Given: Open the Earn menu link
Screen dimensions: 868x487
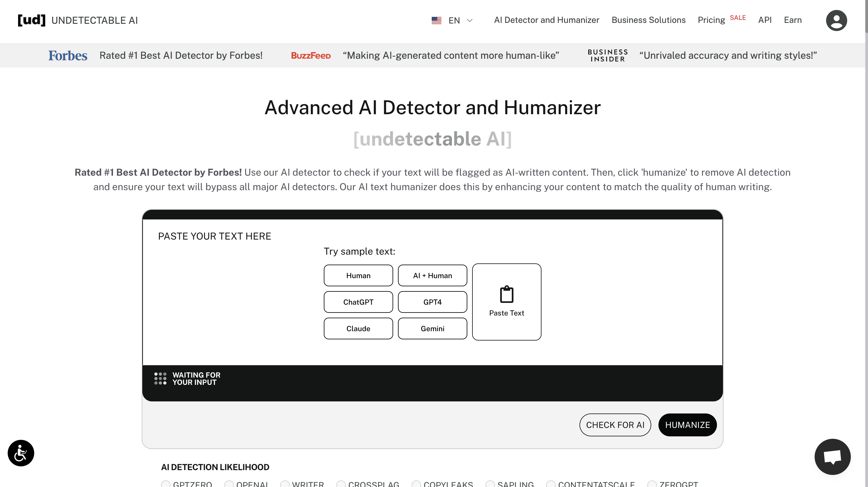Looking at the screenshot, I should pos(793,20).
